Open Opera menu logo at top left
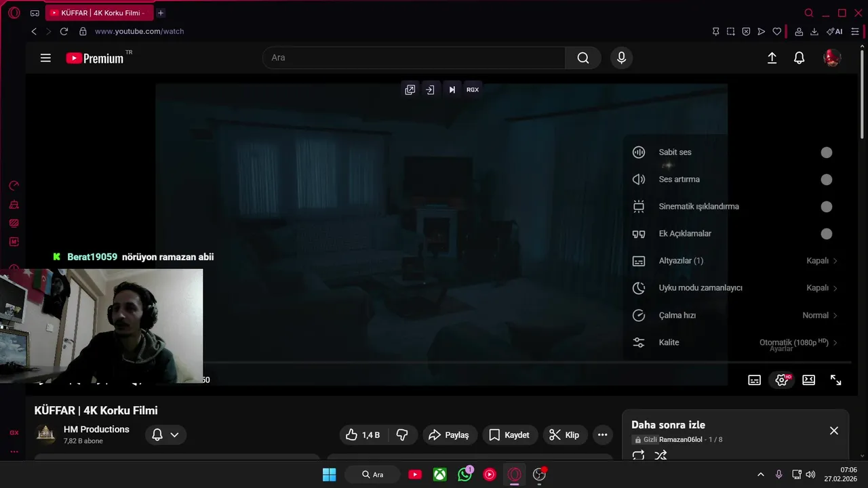The image size is (868, 488). coord(14,13)
